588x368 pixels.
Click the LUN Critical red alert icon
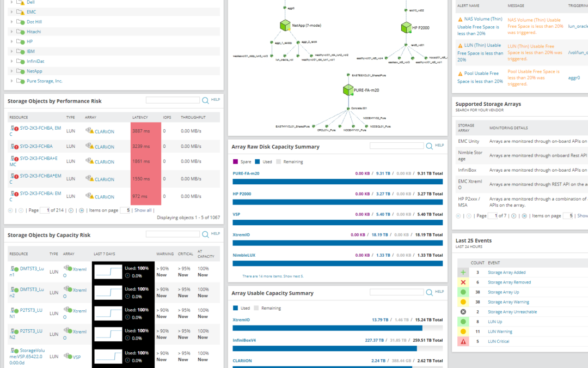463,341
